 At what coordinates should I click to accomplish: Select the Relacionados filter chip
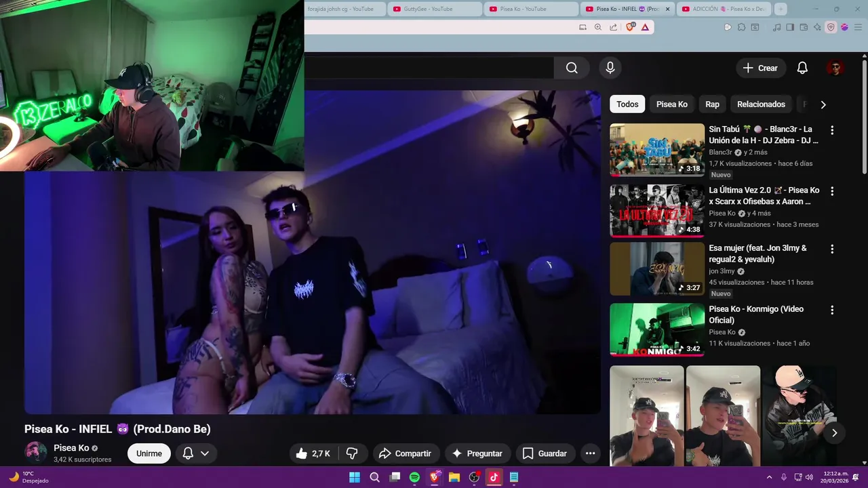(761, 104)
